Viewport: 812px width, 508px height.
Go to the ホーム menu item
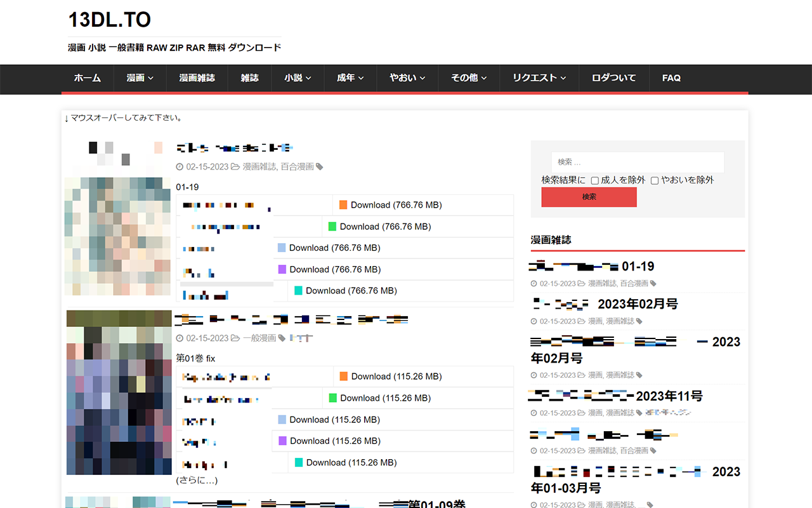88,78
